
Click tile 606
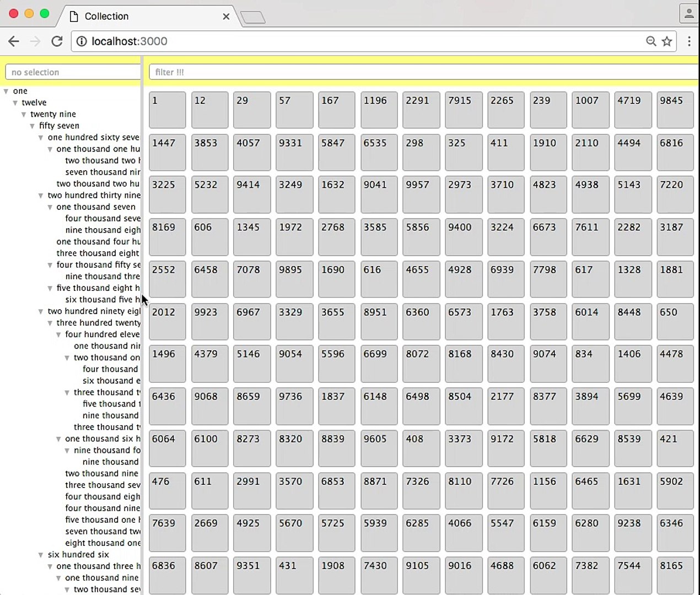tap(209, 237)
